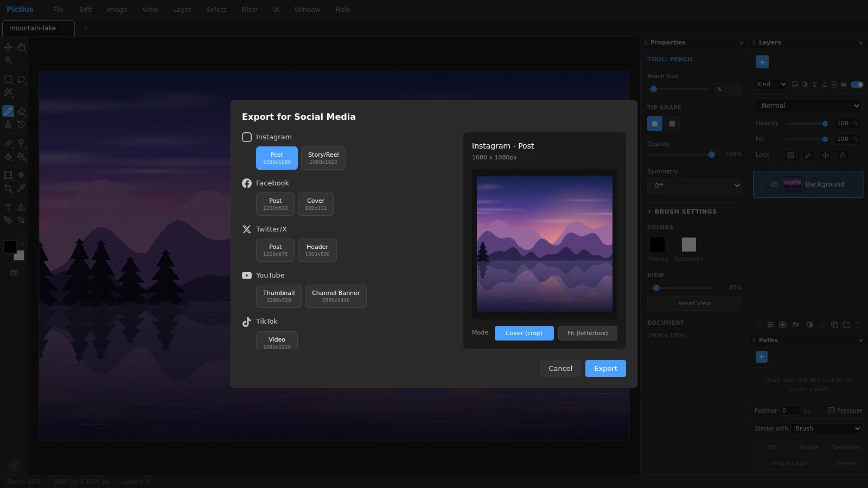Add a new path in Paths panel
The image size is (868, 488).
tap(762, 357)
